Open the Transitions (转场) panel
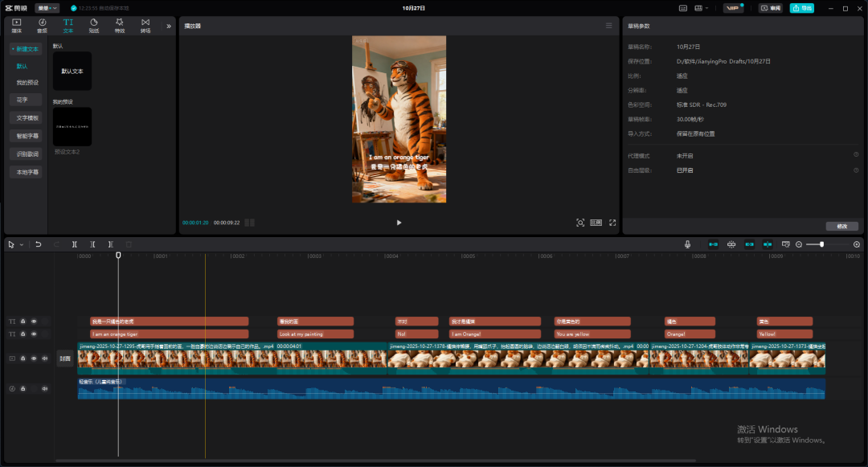 (145, 26)
